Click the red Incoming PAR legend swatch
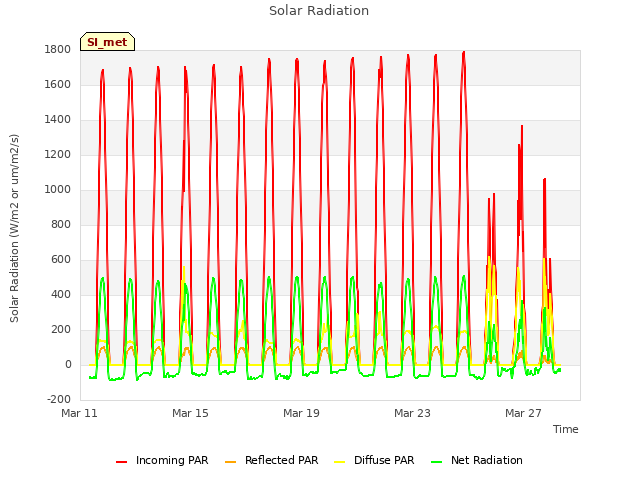 121,462
